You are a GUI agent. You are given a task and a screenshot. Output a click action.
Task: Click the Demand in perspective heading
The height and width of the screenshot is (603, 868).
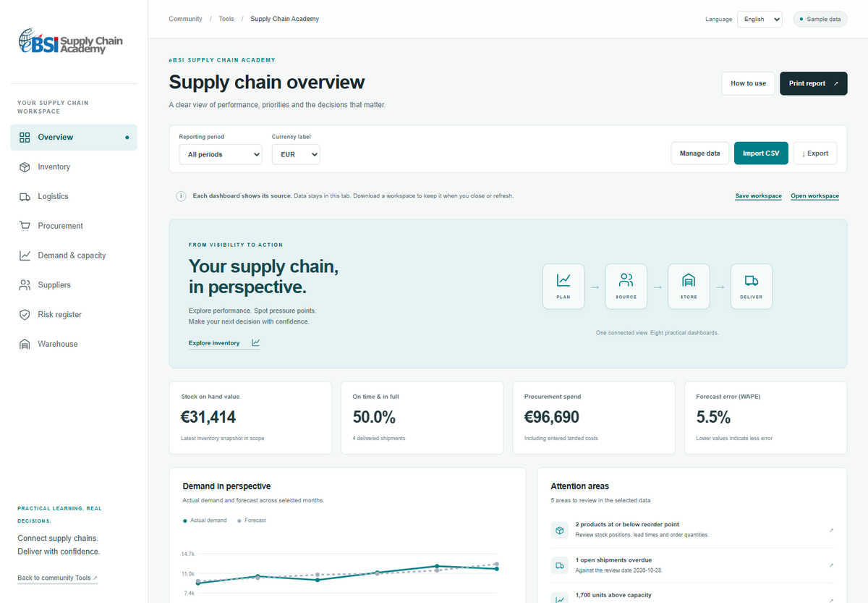click(226, 486)
